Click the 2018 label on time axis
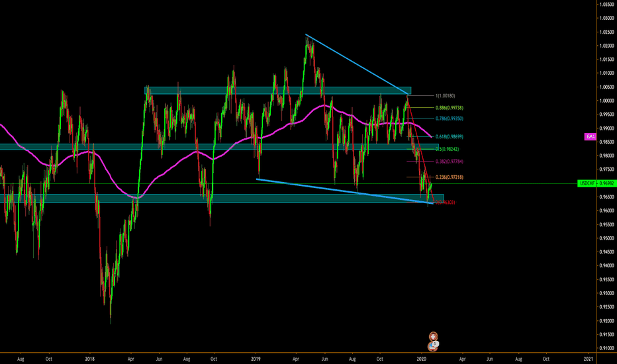The image size is (617, 364). point(91,357)
